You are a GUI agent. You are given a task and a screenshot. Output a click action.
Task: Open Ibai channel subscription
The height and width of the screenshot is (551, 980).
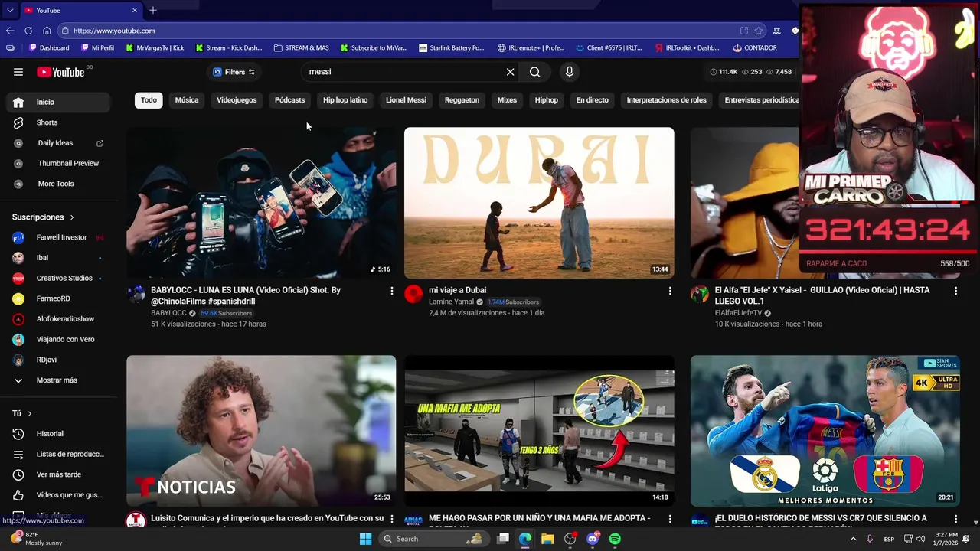pyautogui.click(x=58, y=258)
